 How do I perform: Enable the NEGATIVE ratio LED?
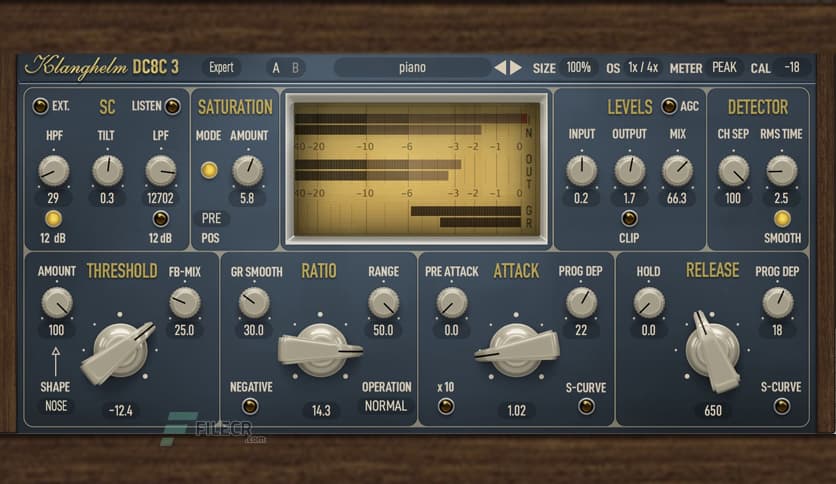(250, 407)
